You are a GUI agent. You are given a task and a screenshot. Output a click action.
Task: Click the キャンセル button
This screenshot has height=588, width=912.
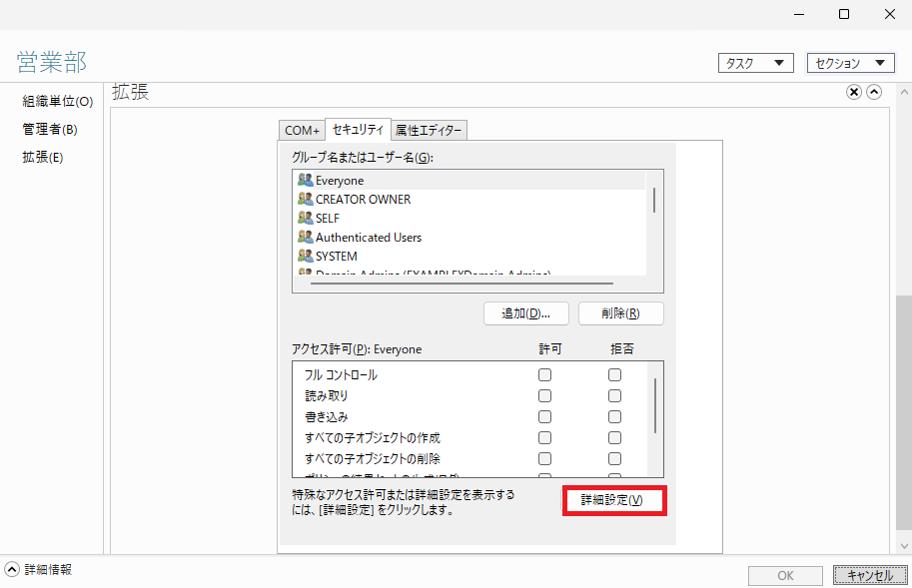pyautogui.click(x=870, y=575)
